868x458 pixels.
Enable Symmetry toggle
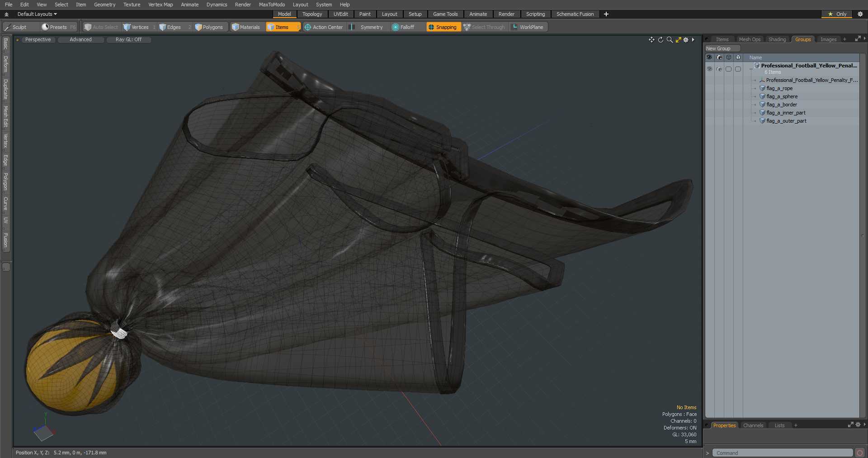pyautogui.click(x=367, y=27)
